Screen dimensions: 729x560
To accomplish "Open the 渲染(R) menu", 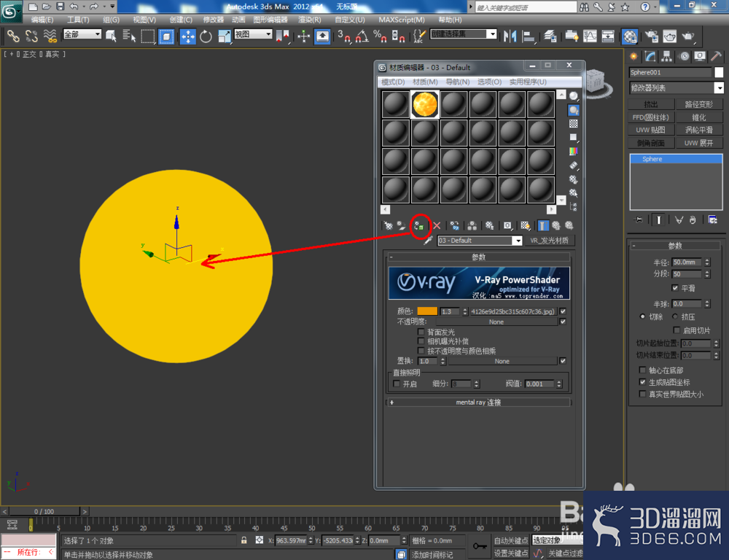I will 310,20.
